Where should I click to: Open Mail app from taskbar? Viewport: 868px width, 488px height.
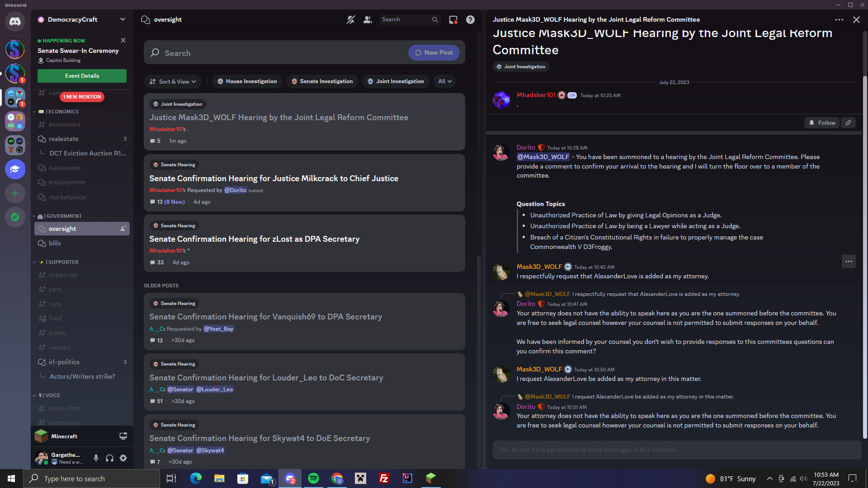[267, 479]
